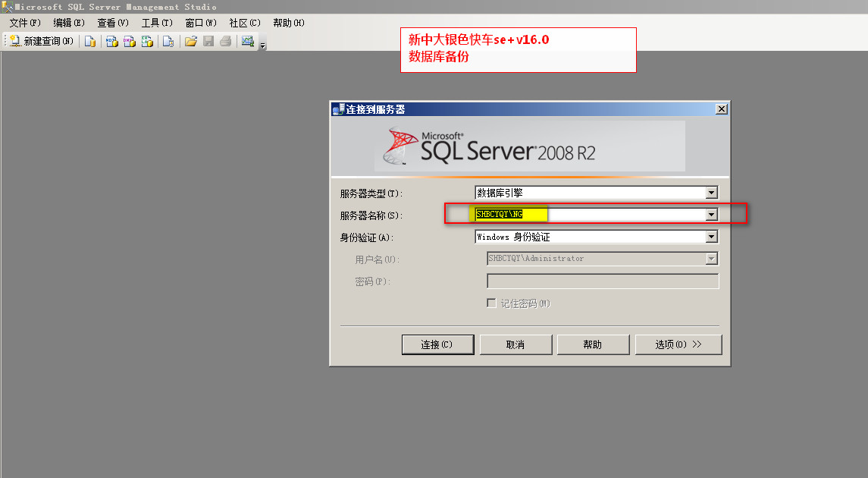
Task: Click the SQL Server Compact query icon
Action: (168, 41)
